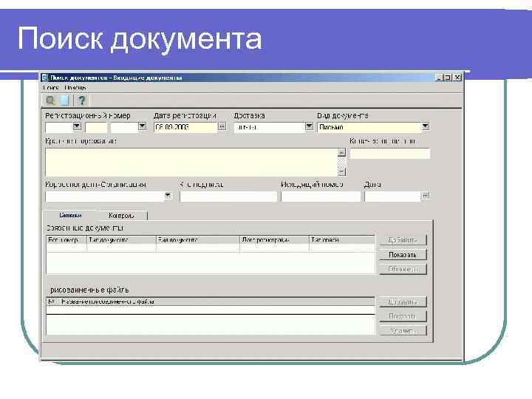Click the down arrow of Краткое содержание scrollbar

click(341, 172)
